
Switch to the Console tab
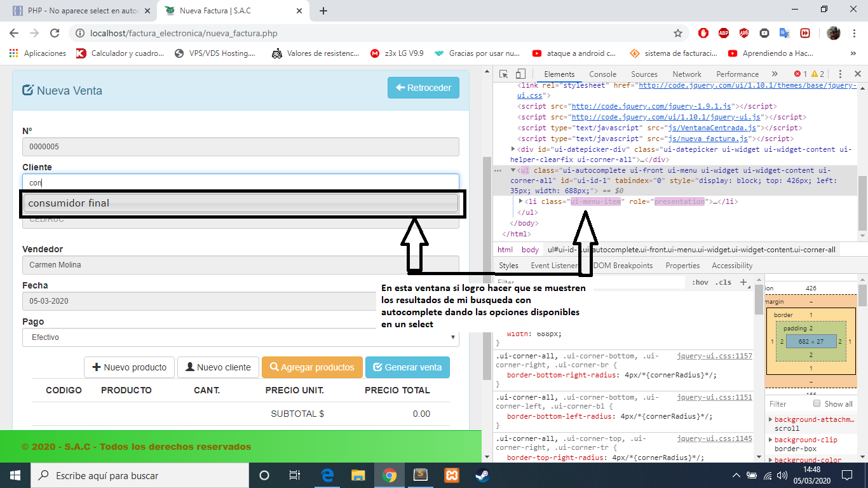602,74
